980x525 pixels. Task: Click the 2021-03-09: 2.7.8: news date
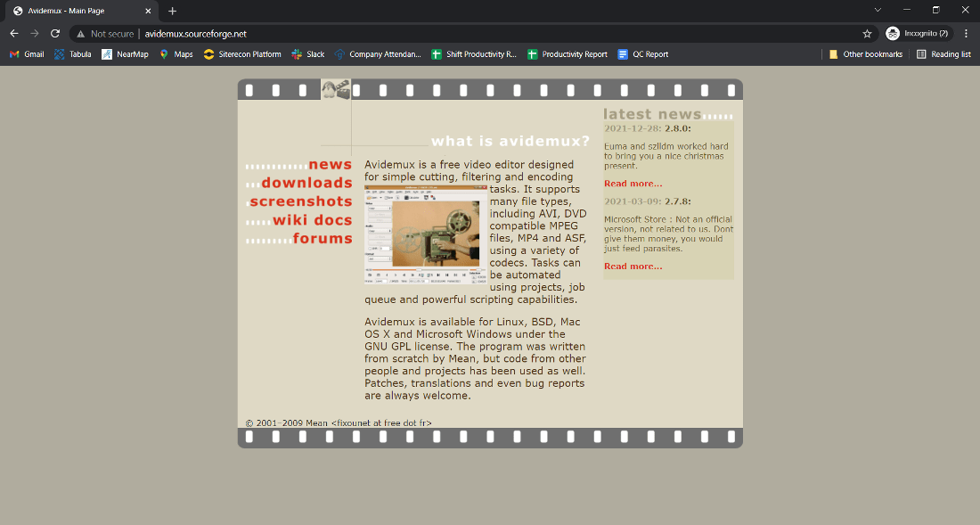[648, 201]
